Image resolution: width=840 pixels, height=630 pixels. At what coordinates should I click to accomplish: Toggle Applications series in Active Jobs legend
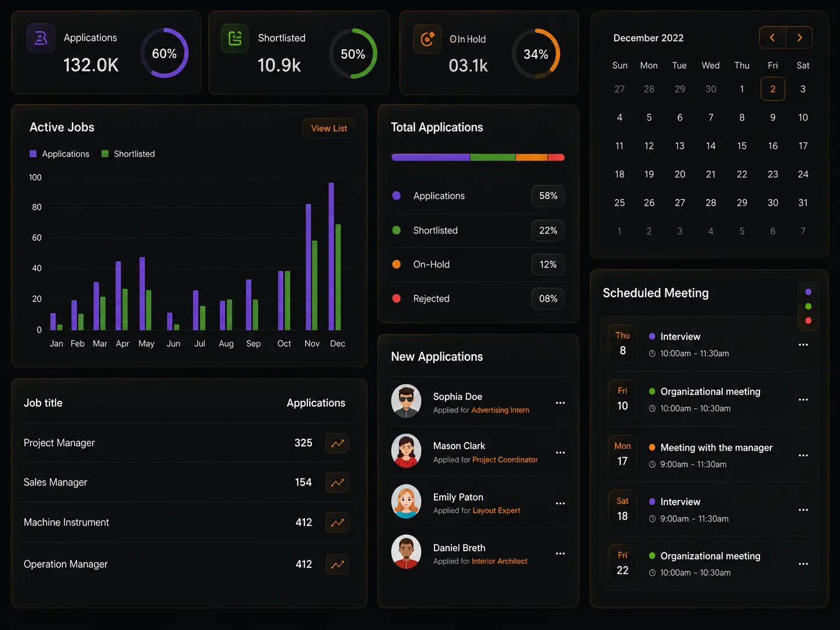click(60, 154)
